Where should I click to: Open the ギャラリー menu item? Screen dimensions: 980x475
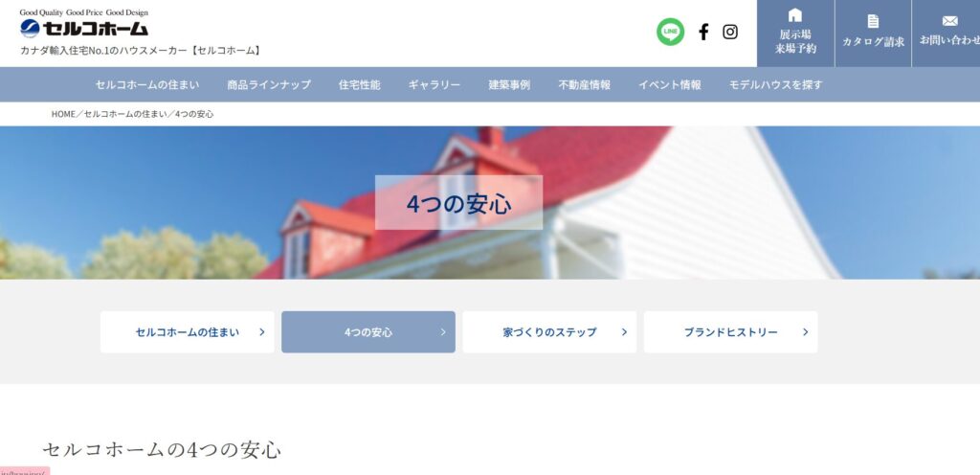click(434, 85)
